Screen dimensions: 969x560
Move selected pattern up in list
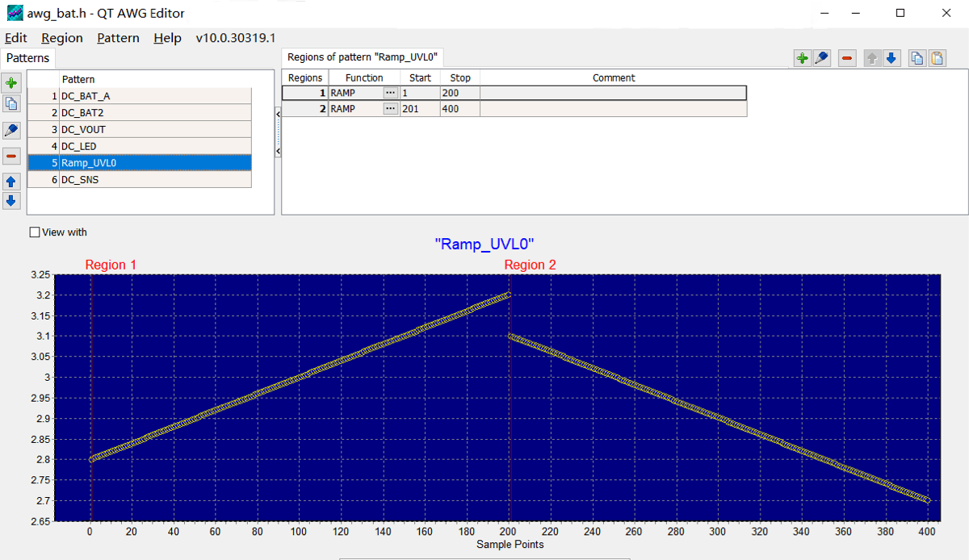coord(11,182)
